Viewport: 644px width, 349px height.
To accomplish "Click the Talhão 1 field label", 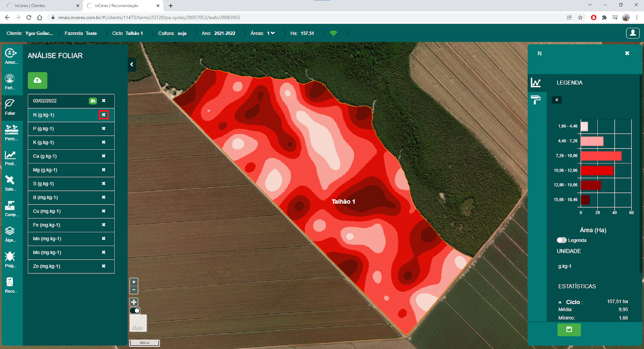I will pyautogui.click(x=343, y=202).
